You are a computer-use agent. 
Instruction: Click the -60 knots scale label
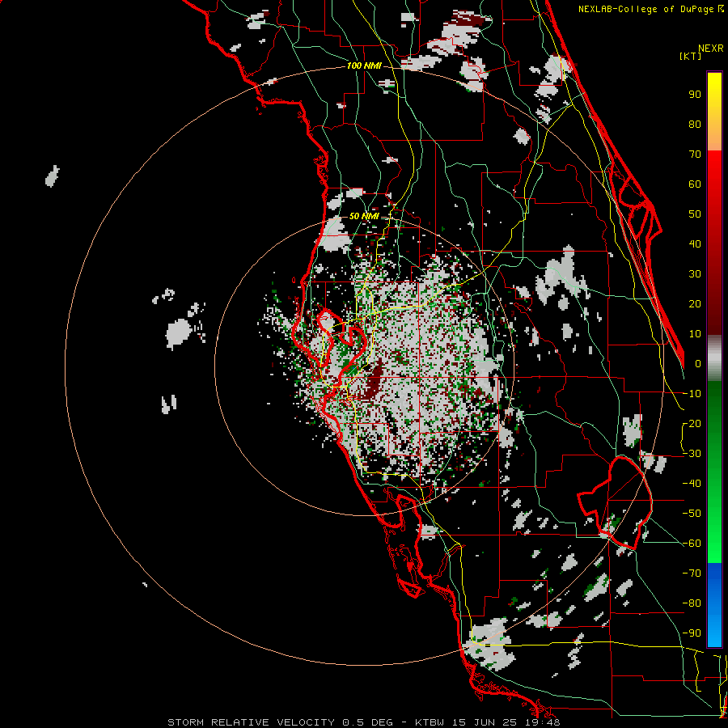(692, 544)
